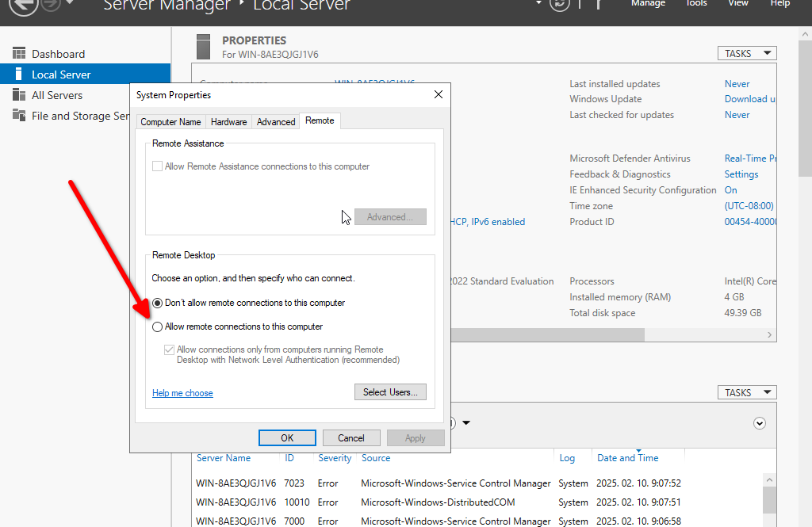Switch to the Hardware tab
812x527 pixels.
228,122
